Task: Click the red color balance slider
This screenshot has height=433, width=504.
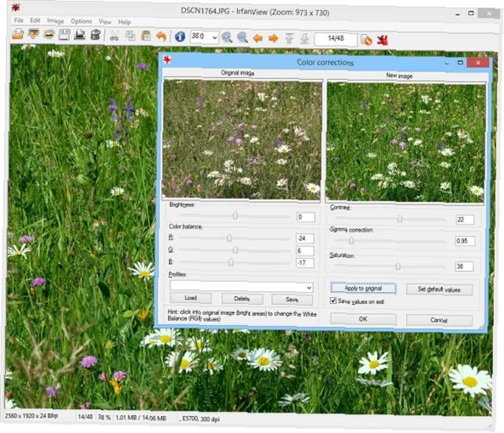Action: [x=229, y=238]
